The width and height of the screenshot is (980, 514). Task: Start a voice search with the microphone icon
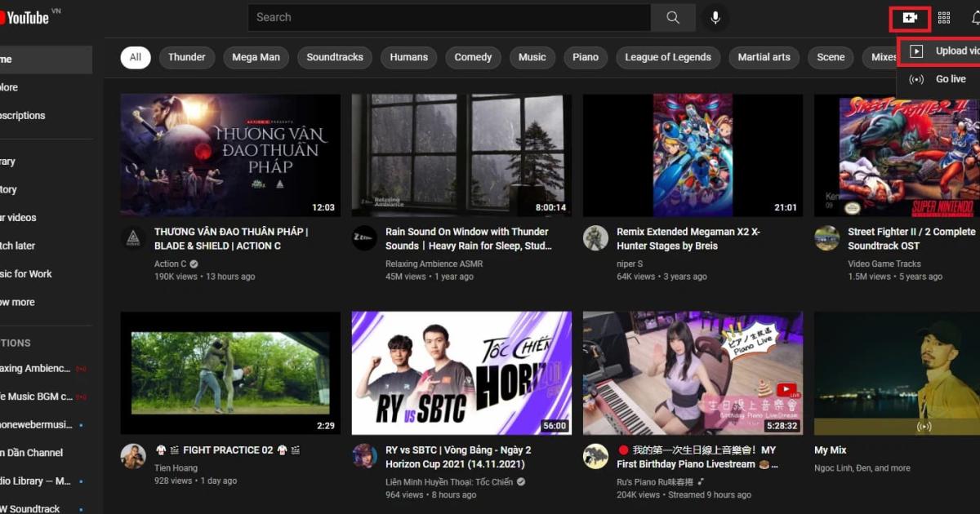(x=715, y=17)
